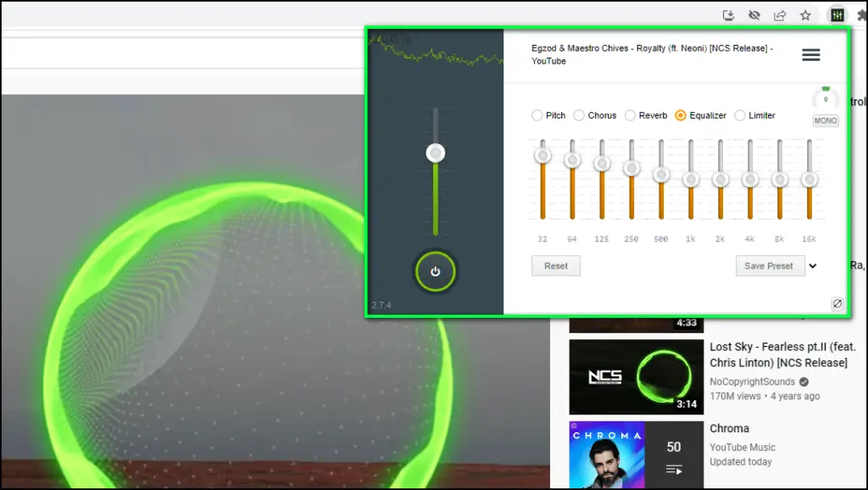
Task: Open the Lost Sky - Fearless pt.II title link
Action: click(782, 354)
